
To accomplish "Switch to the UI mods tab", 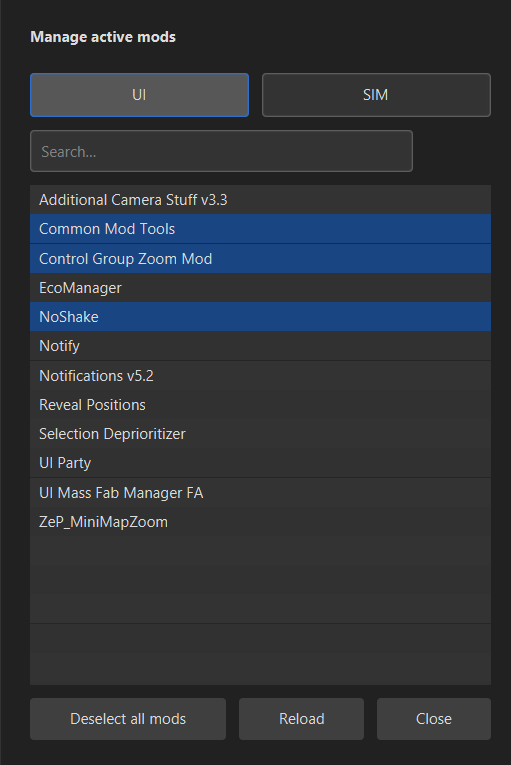I will (x=140, y=95).
